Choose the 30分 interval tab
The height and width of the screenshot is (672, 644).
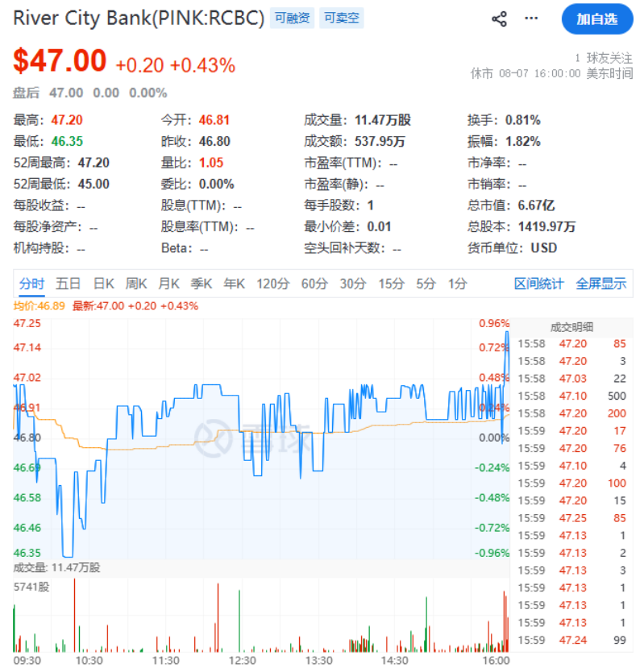[x=353, y=284]
